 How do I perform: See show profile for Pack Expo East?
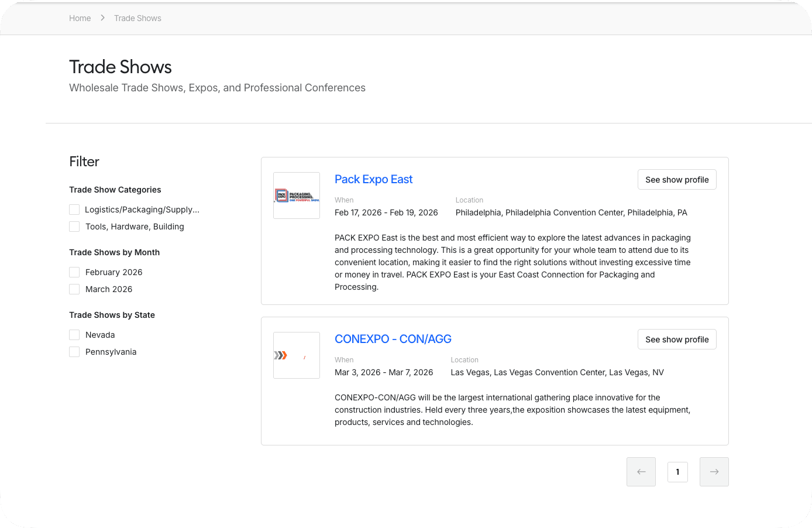pos(677,180)
